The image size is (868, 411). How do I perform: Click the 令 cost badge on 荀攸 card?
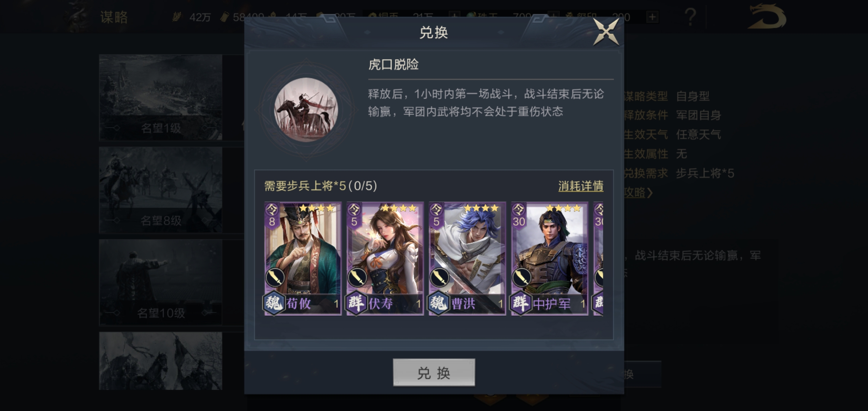[x=272, y=215]
